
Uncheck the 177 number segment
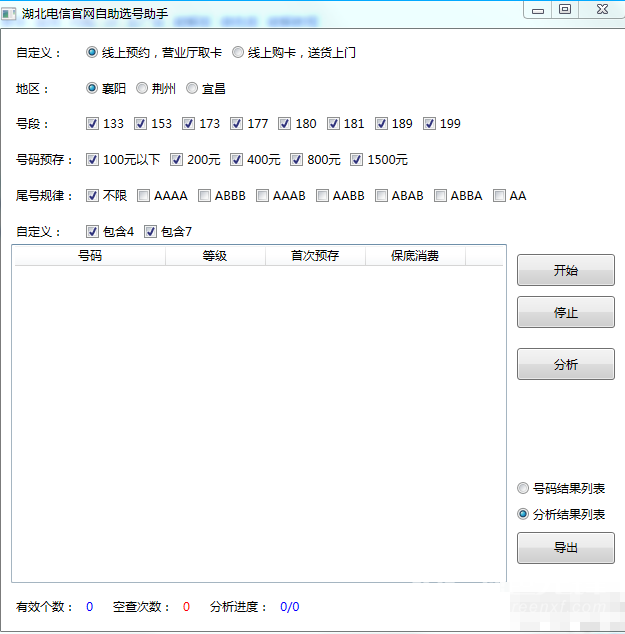tap(236, 124)
